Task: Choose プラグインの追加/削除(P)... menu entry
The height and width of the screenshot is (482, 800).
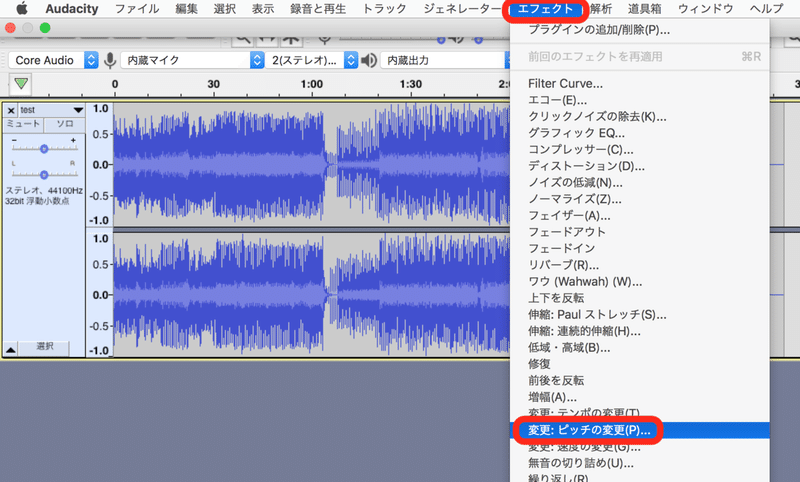Action: [x=640, y=30]
